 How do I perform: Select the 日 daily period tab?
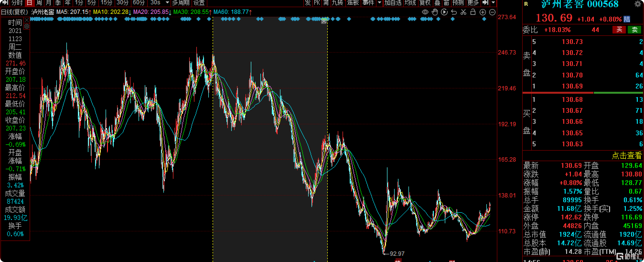pyautogui.click(x=29, y=3)
